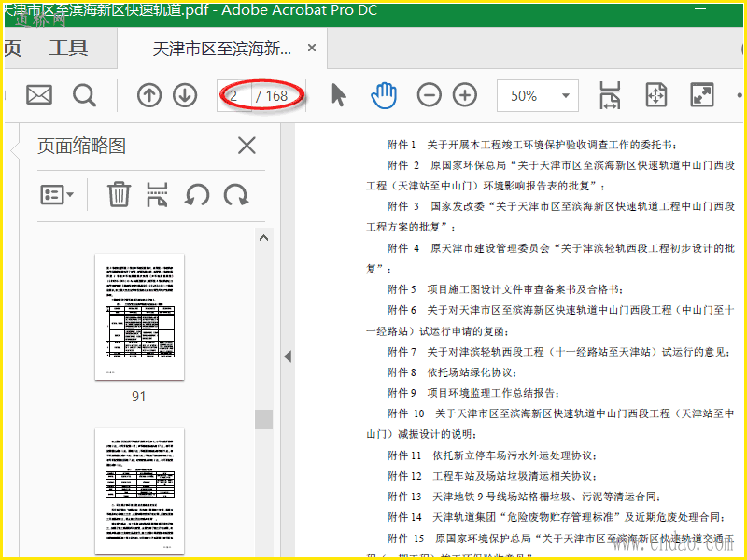Click the text line starting 附件 9

[473, 393]
